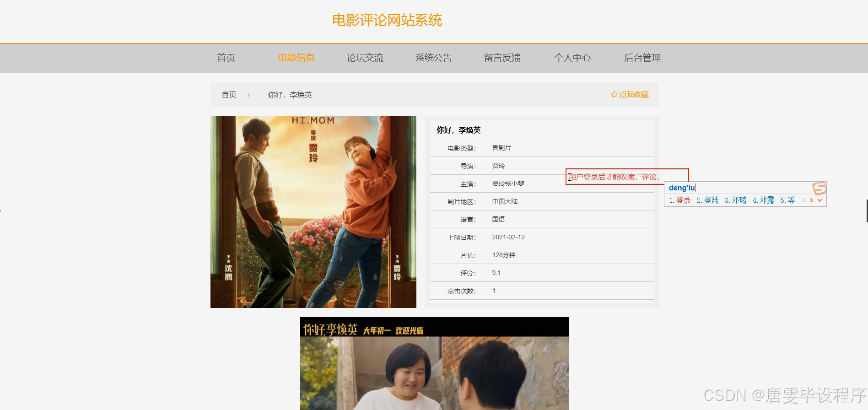
Task: Click the release date 2021-02-12
Action: pyautogui.click(x=508, y=237)
